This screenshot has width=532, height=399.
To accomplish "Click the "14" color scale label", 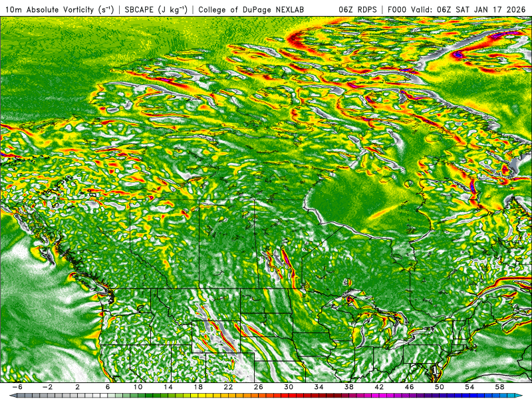I will tap(168, 387).
